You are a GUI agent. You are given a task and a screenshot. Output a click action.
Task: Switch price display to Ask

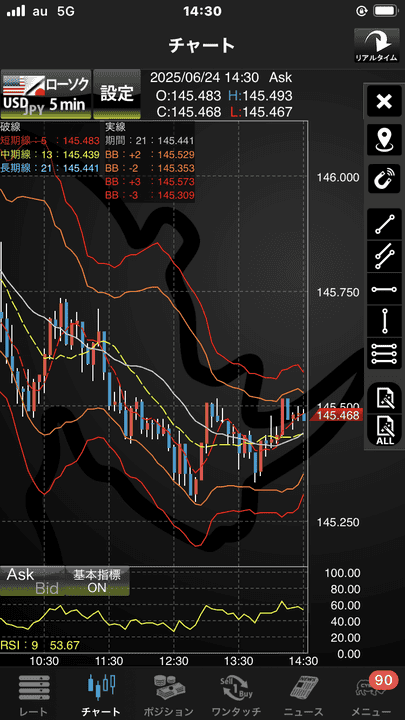[x=21, y=574]
